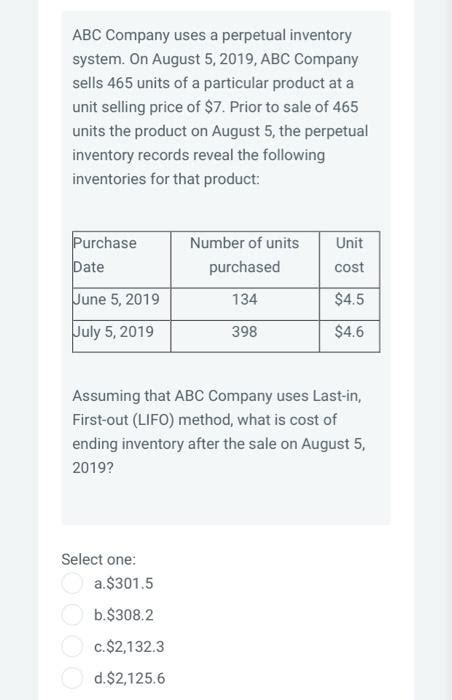Viewport: 452px width, 700px height.
Task: Click the 'Purchase Date' column header
Action: tap(121, 259)
